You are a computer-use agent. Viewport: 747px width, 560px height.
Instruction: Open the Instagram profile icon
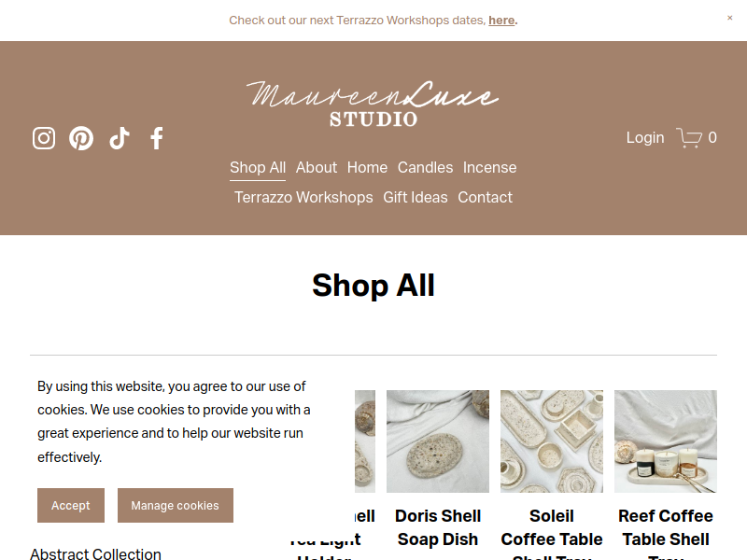click(44, 138)
